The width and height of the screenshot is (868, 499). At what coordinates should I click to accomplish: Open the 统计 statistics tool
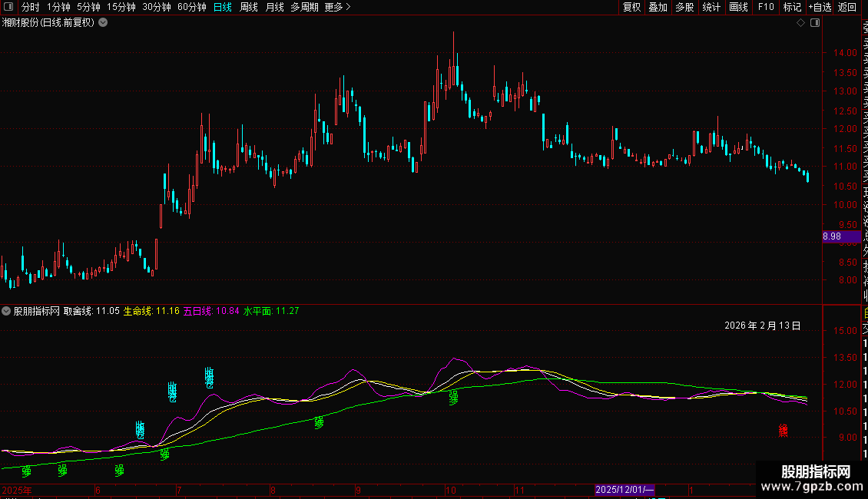click(x=711, y=8)
